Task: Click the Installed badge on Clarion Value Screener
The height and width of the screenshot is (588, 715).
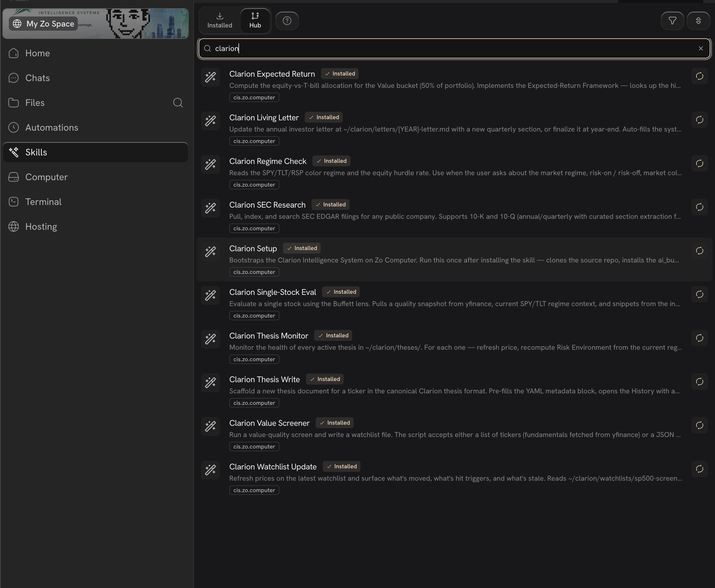Action: (x=335, y=423)
